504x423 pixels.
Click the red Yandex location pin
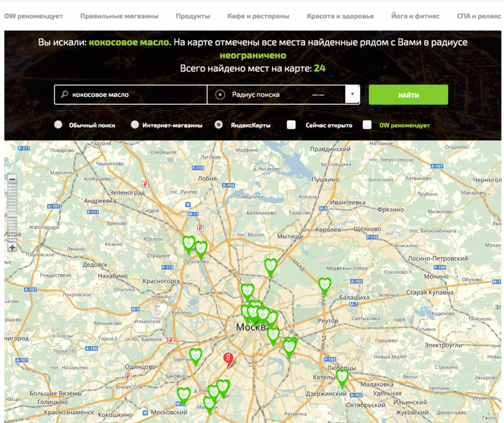click(228, 359)
